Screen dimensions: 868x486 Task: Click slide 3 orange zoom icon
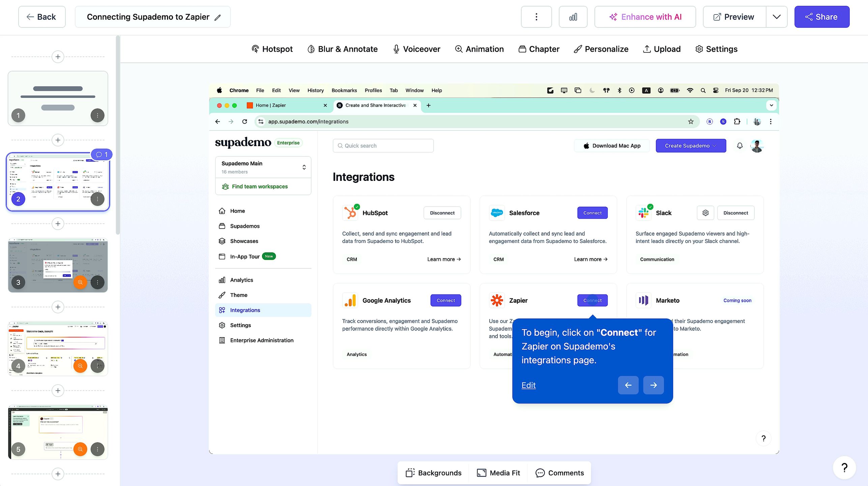click(x=80, y=282)
